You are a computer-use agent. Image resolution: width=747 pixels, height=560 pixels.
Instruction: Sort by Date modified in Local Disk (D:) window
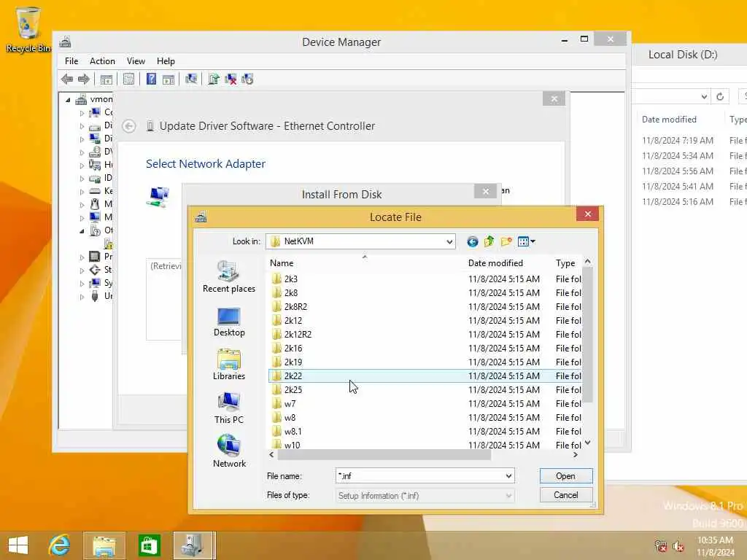pyautogui.click(x=669, y=120)
